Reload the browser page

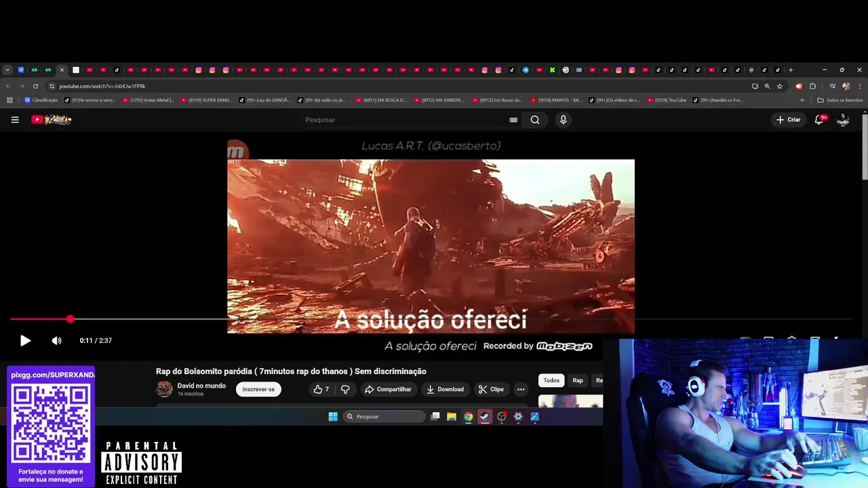coord(35,86)
